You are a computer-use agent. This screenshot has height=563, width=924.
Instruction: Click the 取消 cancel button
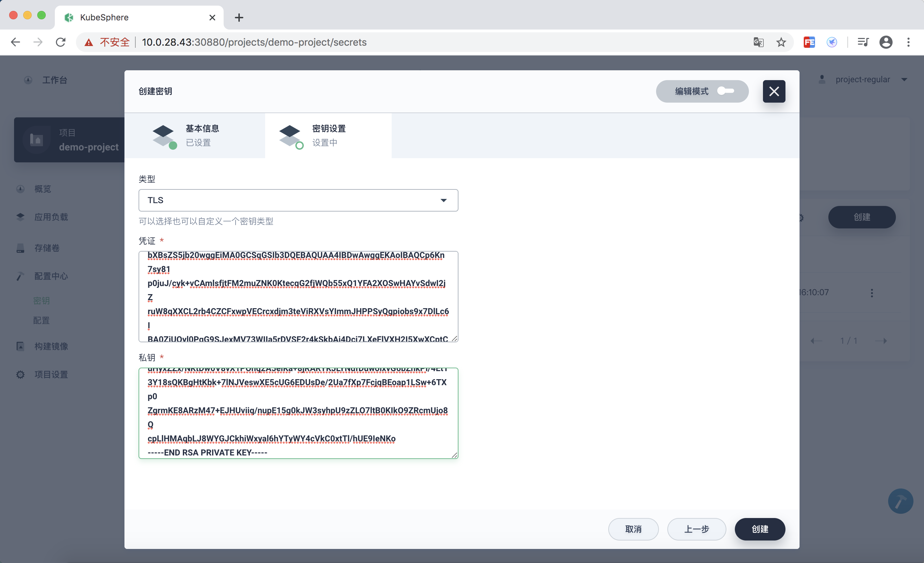pyautogui.click(x=633, y=529)
